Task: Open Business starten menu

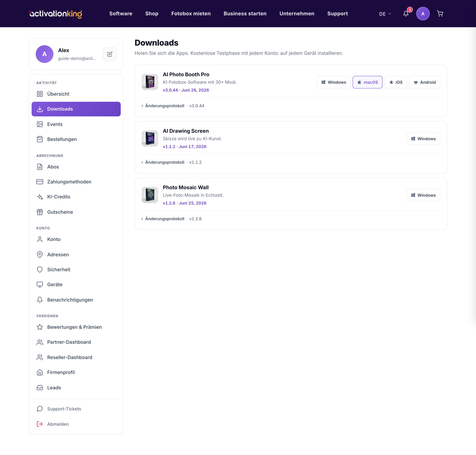Action: tap(245, 14)
